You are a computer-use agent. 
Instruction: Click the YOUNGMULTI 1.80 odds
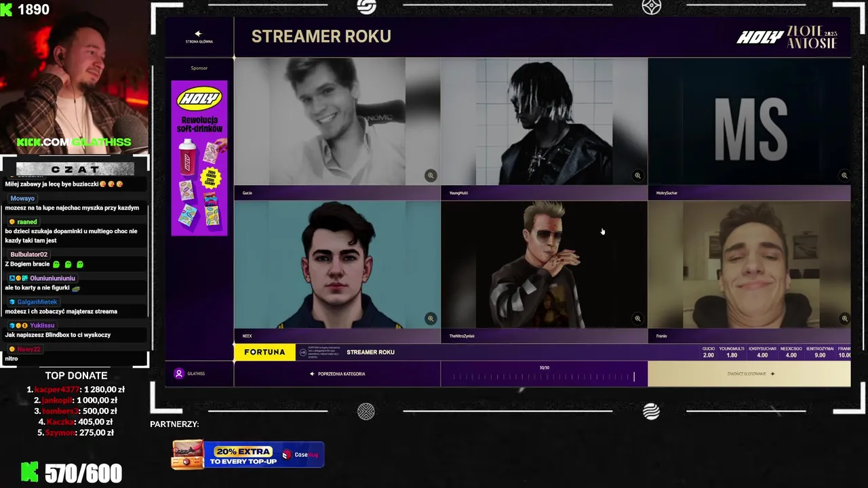[732, 352]
